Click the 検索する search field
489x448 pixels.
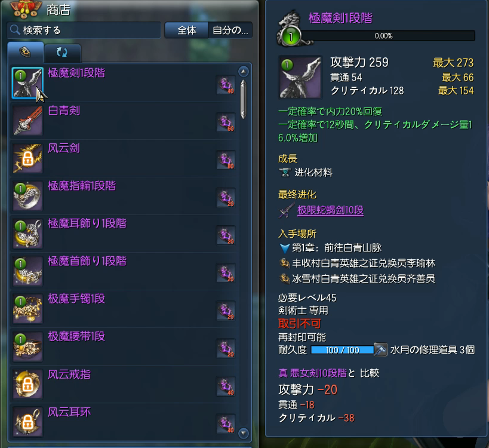[x=84, y=30]
